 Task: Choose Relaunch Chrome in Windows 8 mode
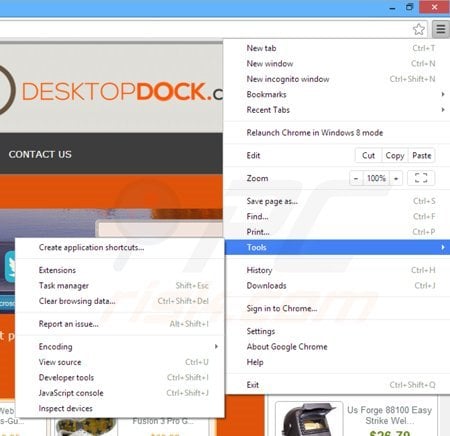click(x=337, y=133)
